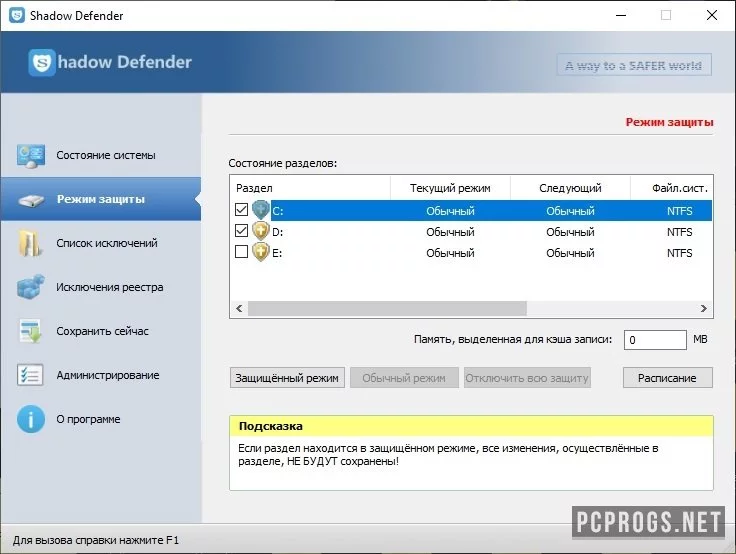Click next mode Обычный for drive E:
The width and height of the screenshot is (736, 554).
coord(570,253)
